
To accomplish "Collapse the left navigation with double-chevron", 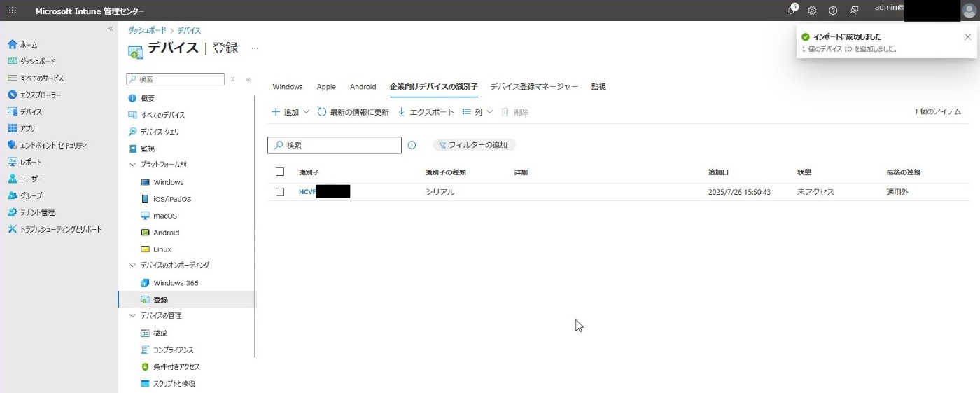I will click(110, 28).
